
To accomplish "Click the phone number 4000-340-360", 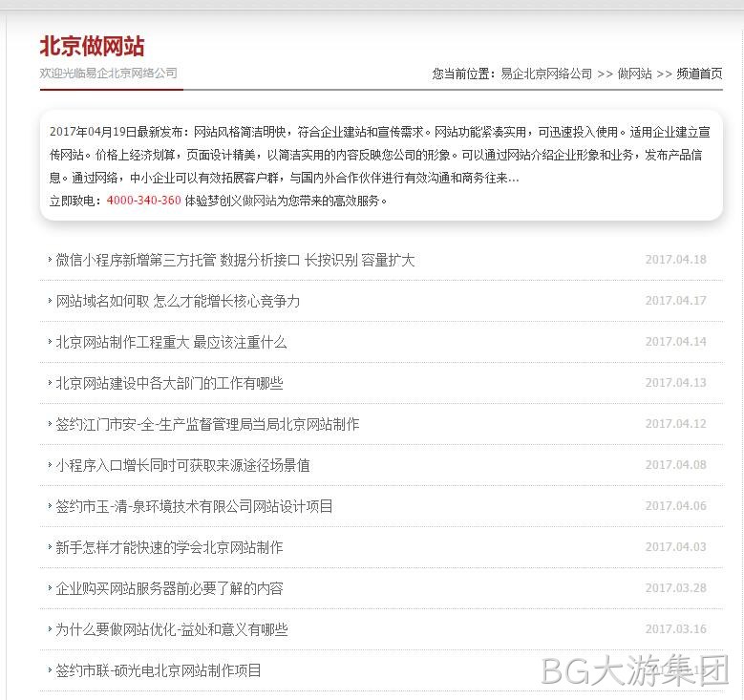I will pyautogui.click(x=144, y=201).
